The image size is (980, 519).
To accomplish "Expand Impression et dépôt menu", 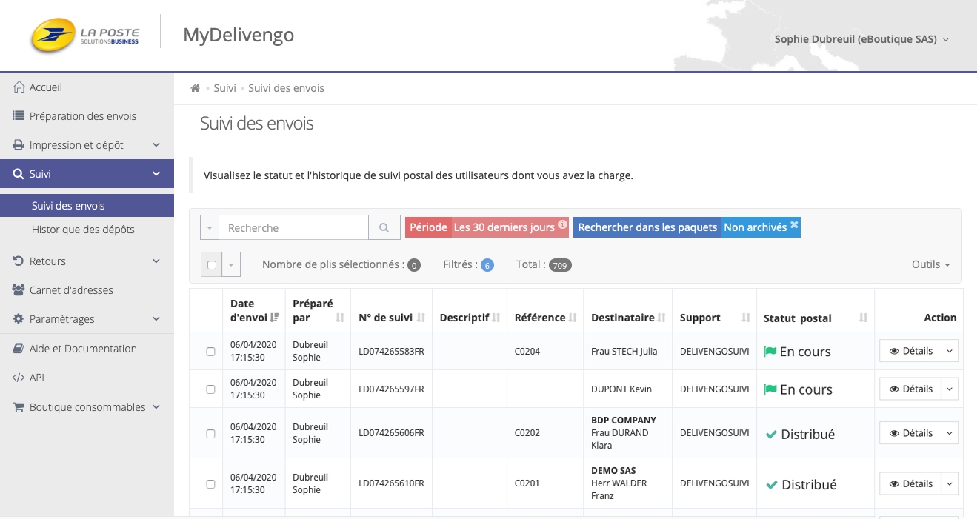I will [87, 145].
